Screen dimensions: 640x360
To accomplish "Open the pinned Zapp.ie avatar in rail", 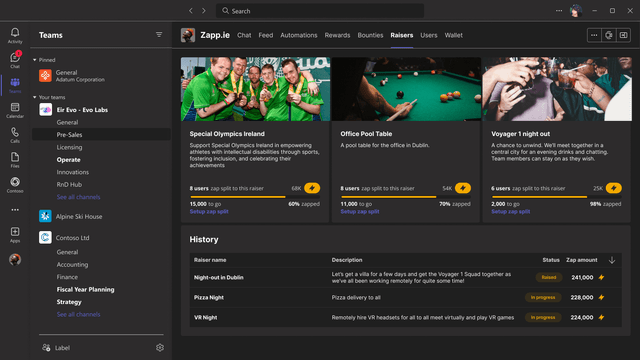I will coord(15,260).
